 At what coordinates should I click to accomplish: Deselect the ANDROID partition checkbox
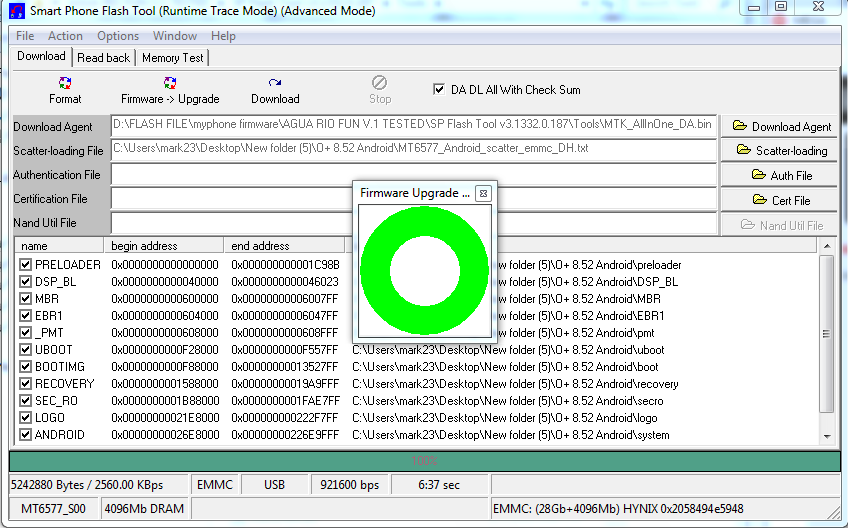coord(26,435)
